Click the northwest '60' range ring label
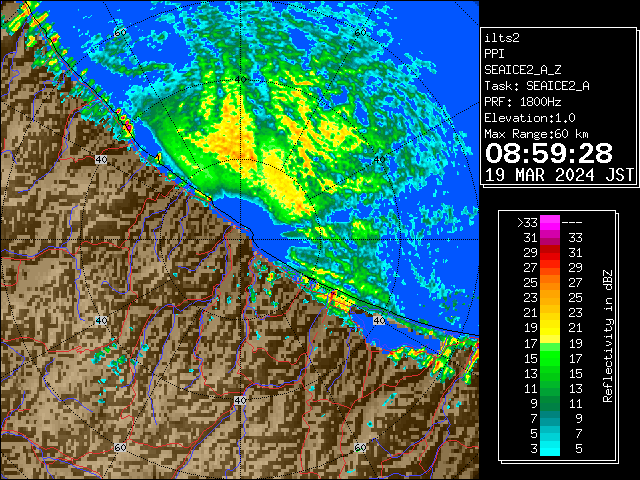 (x=120, y=33)
